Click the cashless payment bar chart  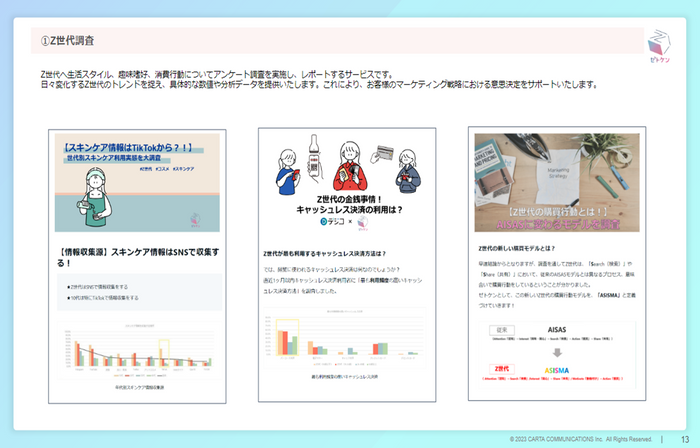pos(344,338)
